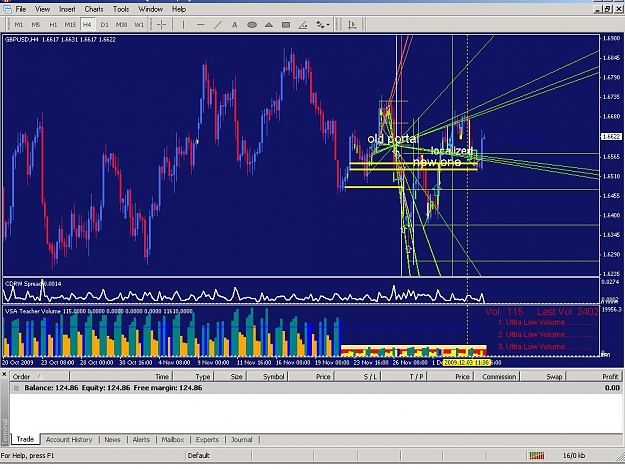Sort by the Symbol column header
The width and height of the screenshot is (625, 469).
(268, 377)
